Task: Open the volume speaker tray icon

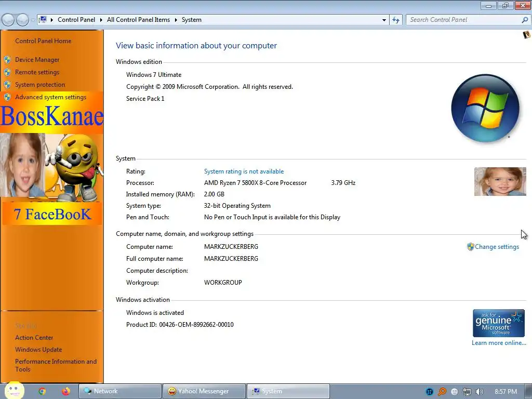Action: (x=479, y=392)
